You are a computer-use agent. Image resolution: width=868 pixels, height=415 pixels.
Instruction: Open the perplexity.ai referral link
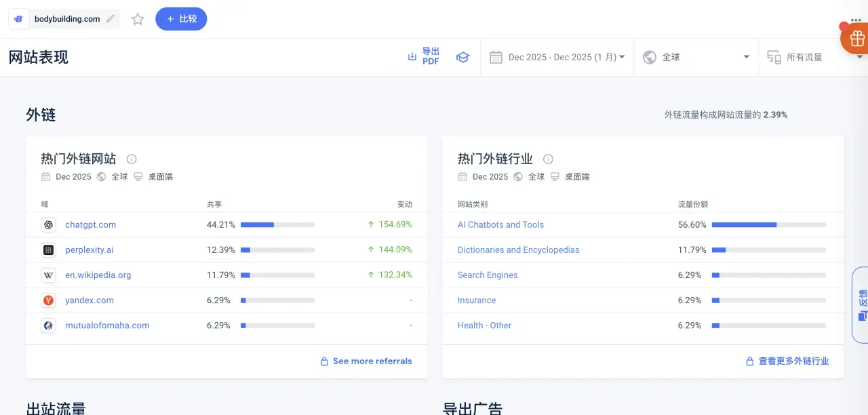coord(90,250)
